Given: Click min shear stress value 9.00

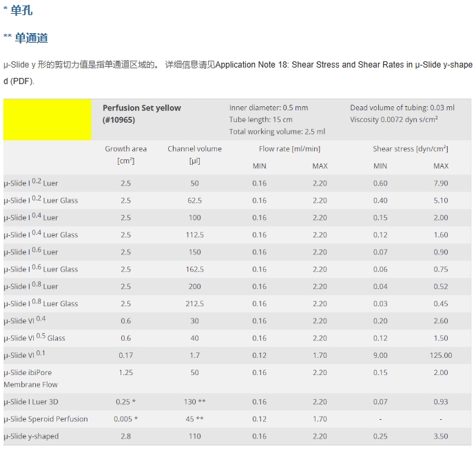Looking at the screenshot, I should pyautogui.click(x=380, y=355).
